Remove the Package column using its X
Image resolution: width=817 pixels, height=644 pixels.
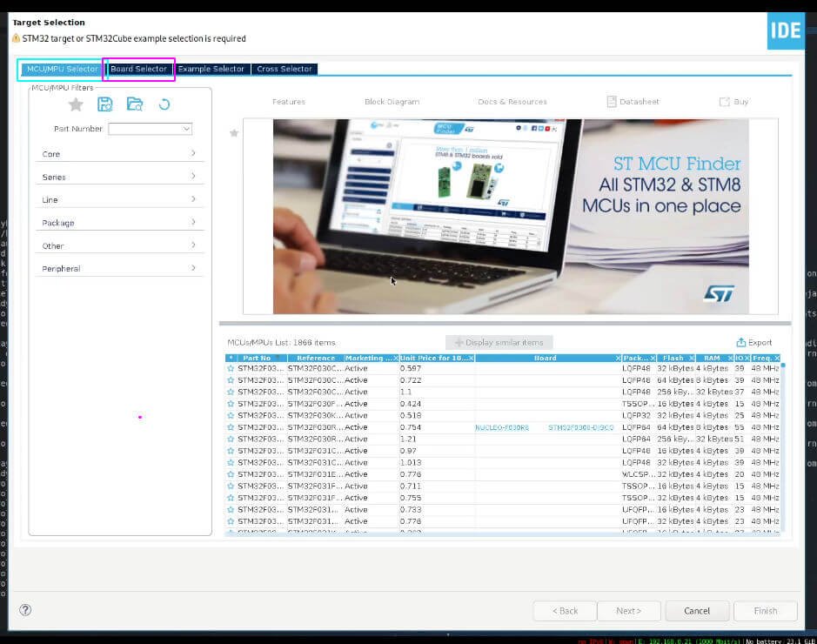(x=653, y=358)
